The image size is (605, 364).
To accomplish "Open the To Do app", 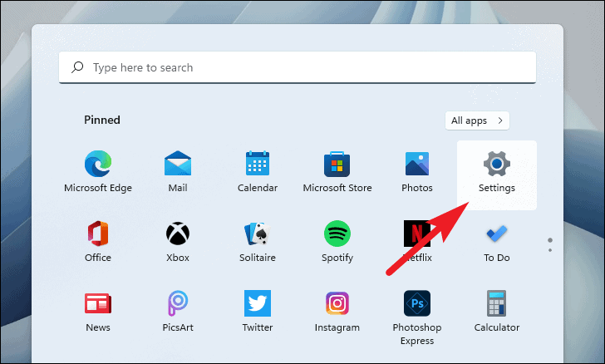I will pos(497,242).
